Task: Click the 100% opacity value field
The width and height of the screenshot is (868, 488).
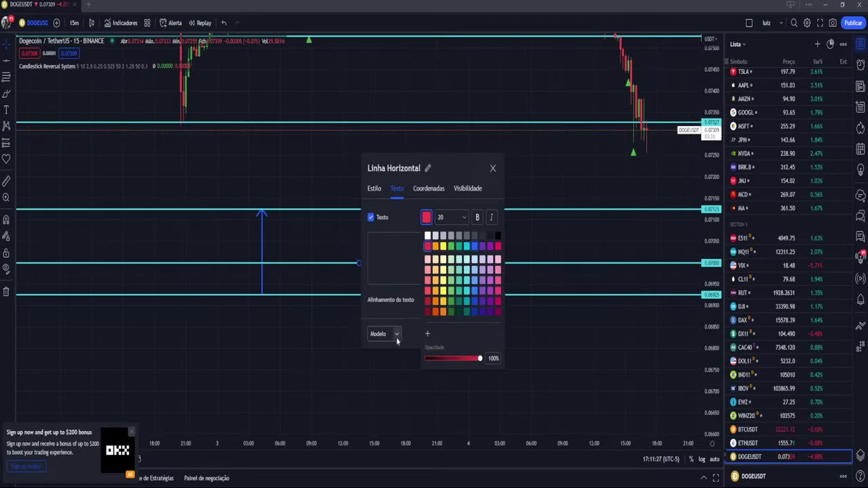Action: (493, 358)
